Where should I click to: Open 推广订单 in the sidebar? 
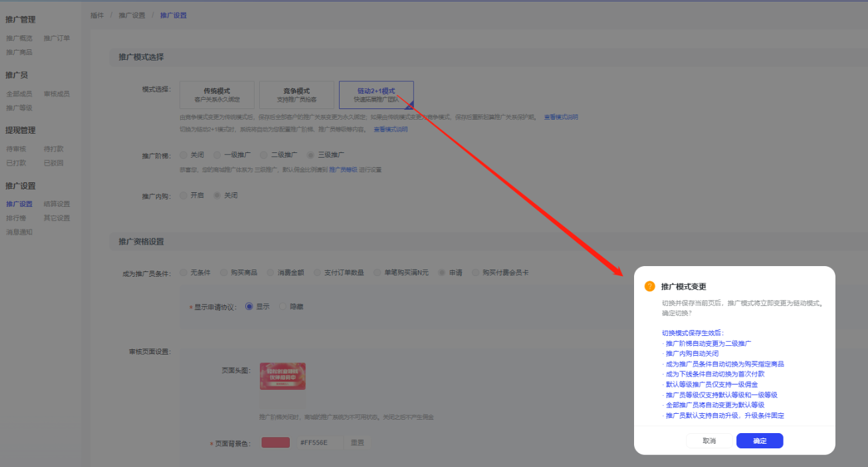(56, 38)
